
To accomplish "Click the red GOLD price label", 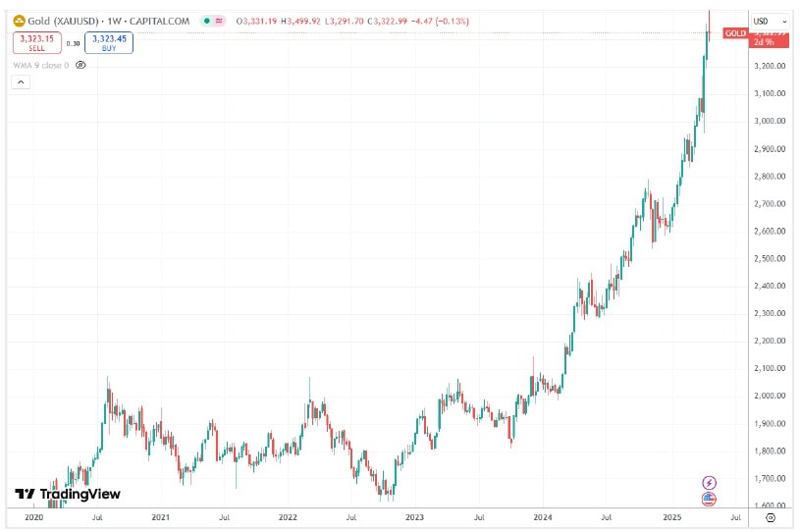I will point(735,33).
